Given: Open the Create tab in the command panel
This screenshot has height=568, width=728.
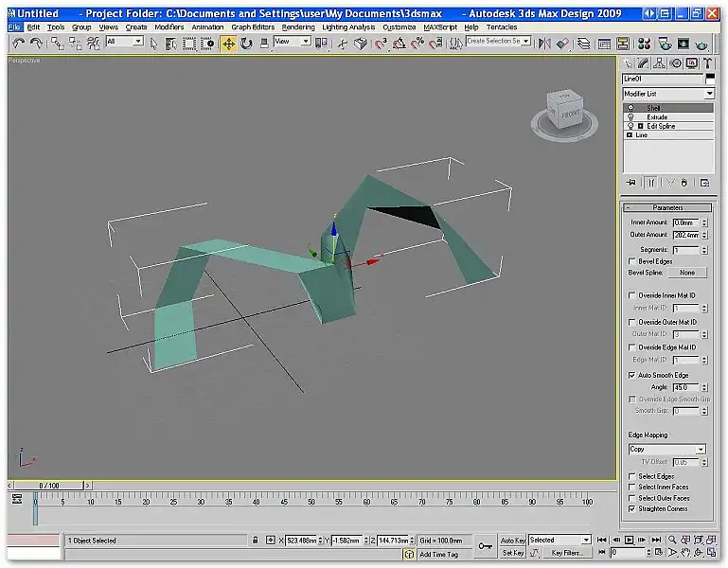Looking at the screenshot, I should pyautogui.click(x=630, y=63).
